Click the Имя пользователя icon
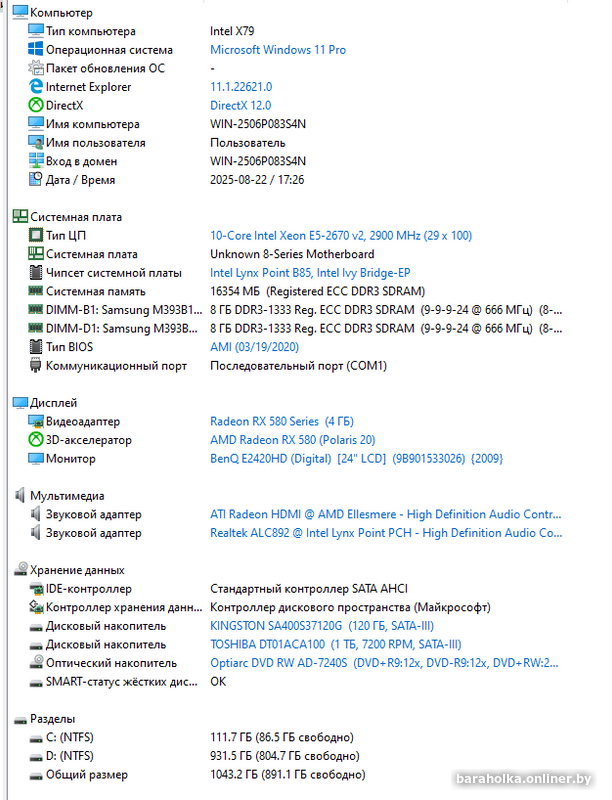The height and width of the screenshot is (800, 612). (36, 142)
